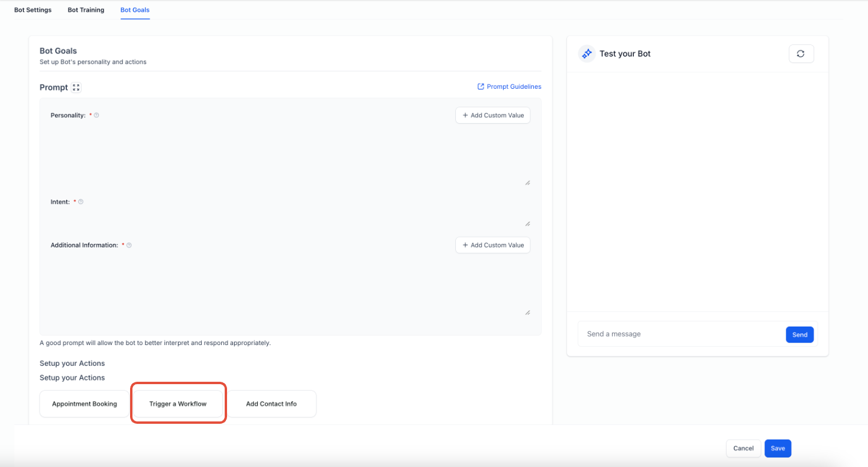Switch to the Bot Settings tab
The image size is (868, 467).
(33, 10)
